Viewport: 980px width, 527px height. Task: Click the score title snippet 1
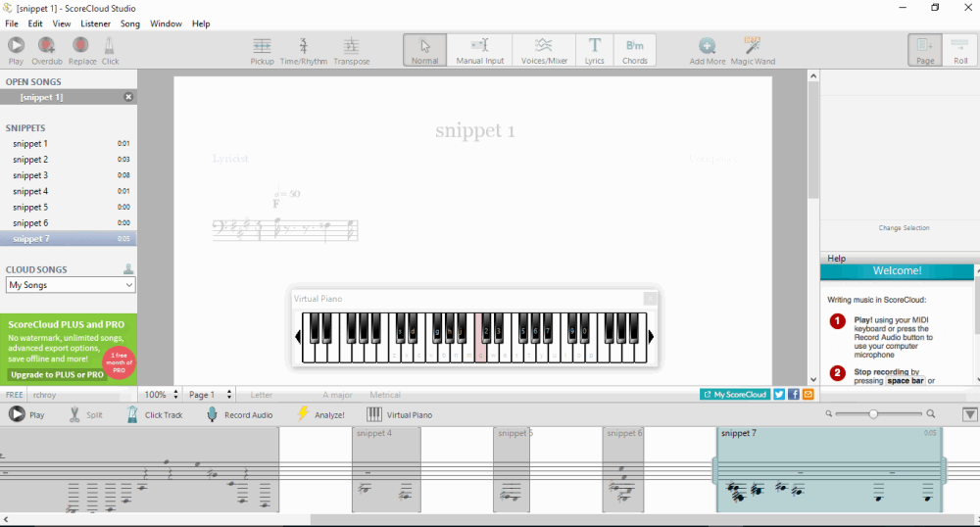point(475,130)
